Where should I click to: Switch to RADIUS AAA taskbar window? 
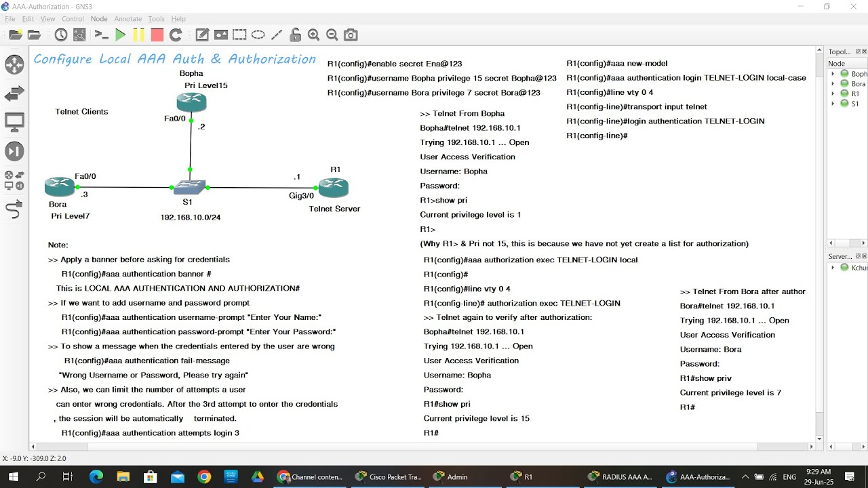pyautogui.click(x=621, y=477)
